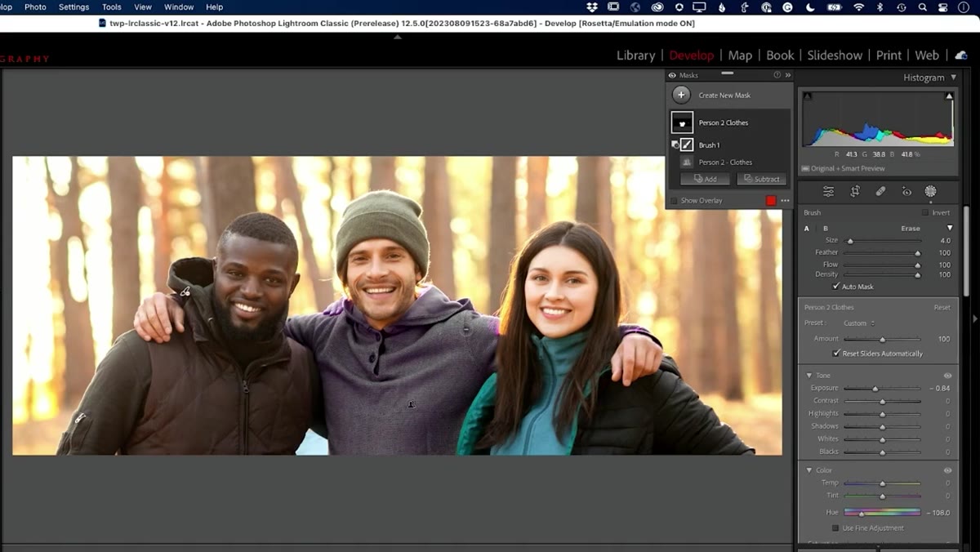The height and width of the screenshot is (552, 980).
Task: Click the Subtract from mask button
Action: pos(761,179)
